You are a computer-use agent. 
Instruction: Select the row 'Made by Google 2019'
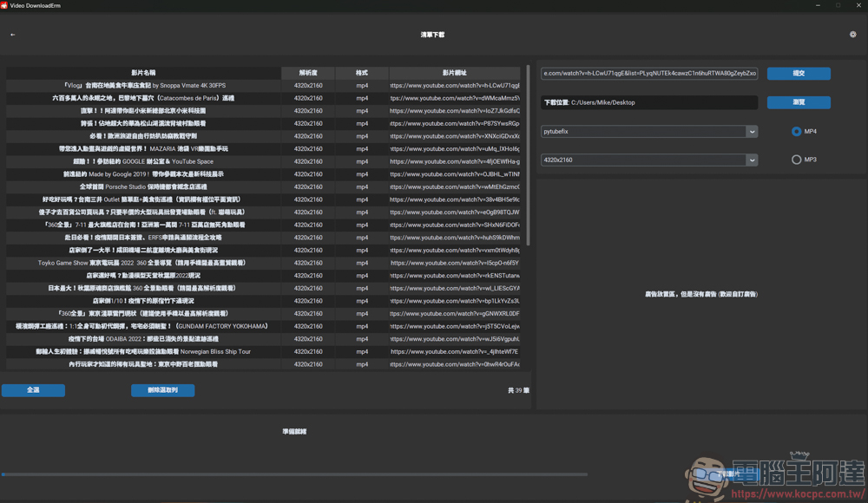263,174
